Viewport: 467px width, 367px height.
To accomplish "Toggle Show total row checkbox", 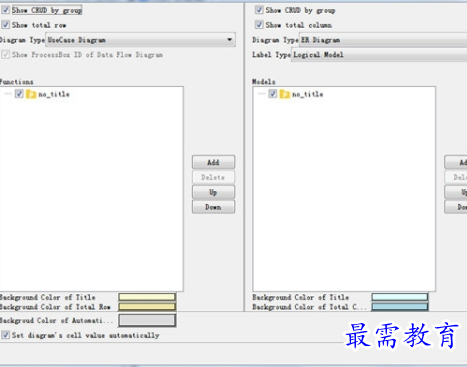I will 5,25.
